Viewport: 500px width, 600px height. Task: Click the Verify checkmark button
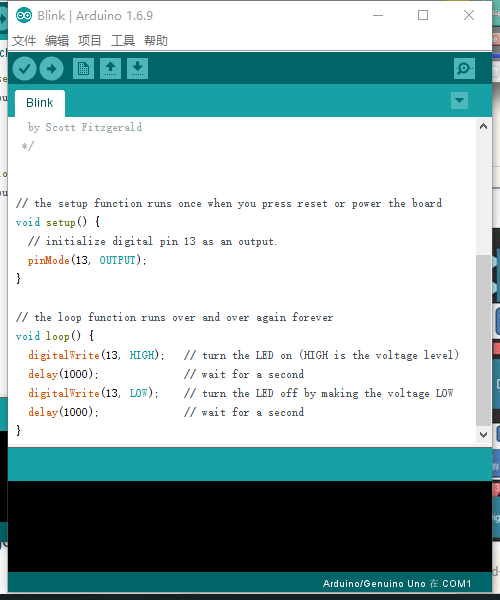pyautogui.click(x=24, y=69)
